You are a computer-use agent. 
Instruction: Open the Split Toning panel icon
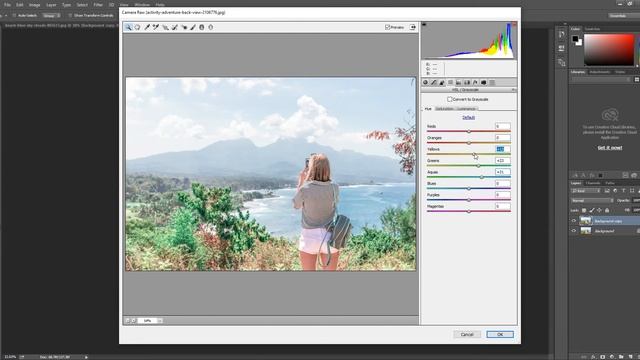pos(459,82)
